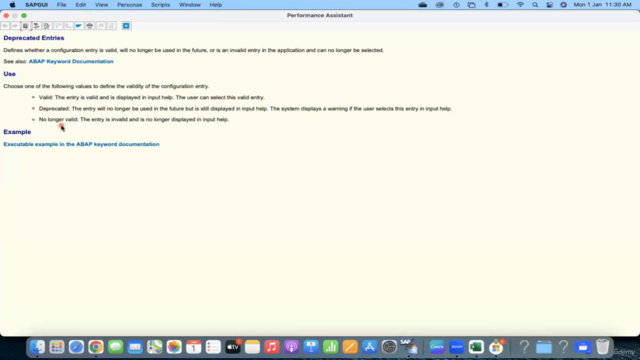Screen dimensions: 640x360
Task: Click the Siri icon in menu bar
Action: pos(564,5)
